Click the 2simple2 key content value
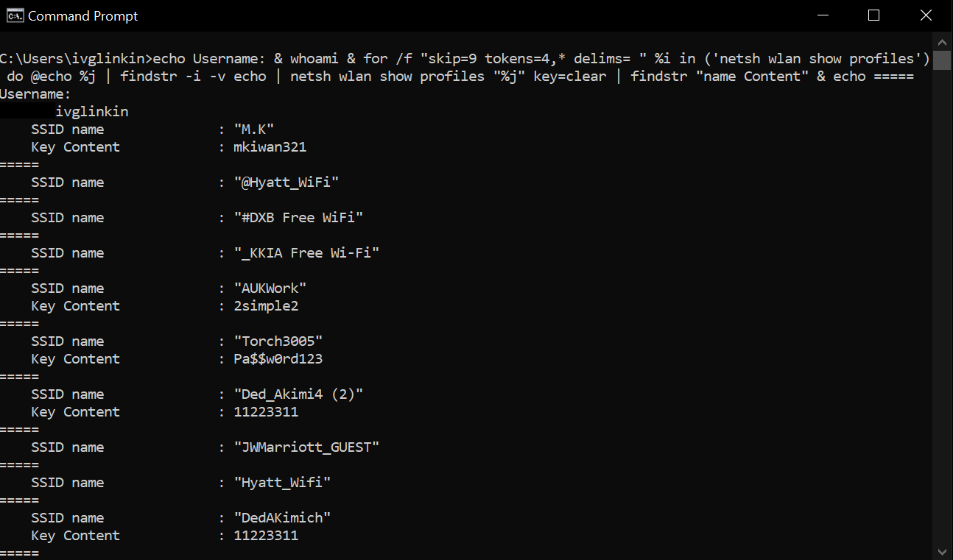The height and width of the screenshot is (560, 953). tap(266, 306)
